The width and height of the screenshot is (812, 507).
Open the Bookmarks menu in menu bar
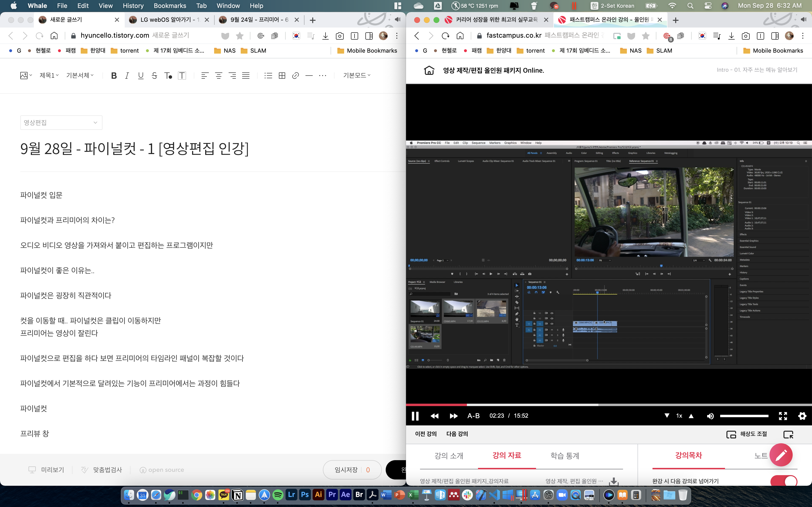[170, 6]
